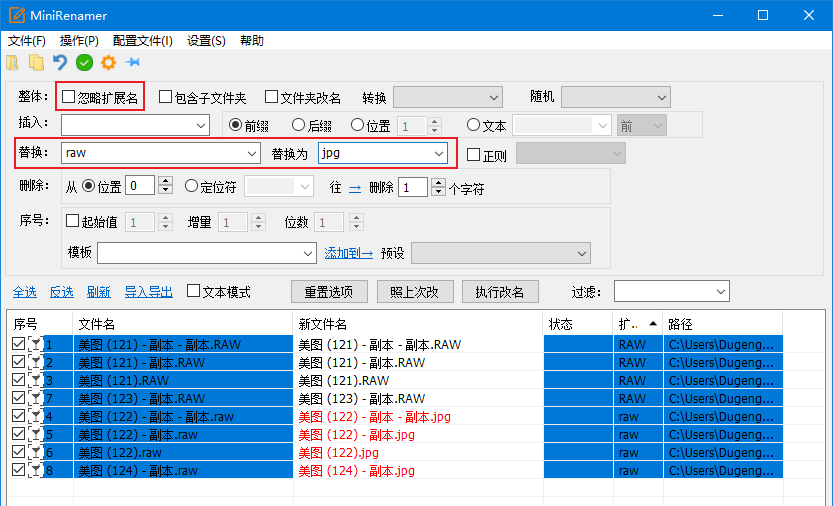833x506 pixels.
Task: Expand the 模板 template dropdown
Action: (307, 253)
